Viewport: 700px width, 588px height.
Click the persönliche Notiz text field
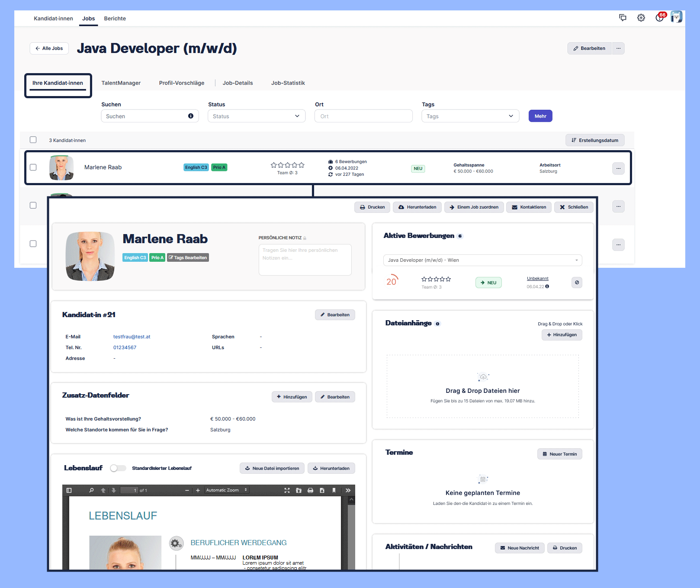[305, 260]
